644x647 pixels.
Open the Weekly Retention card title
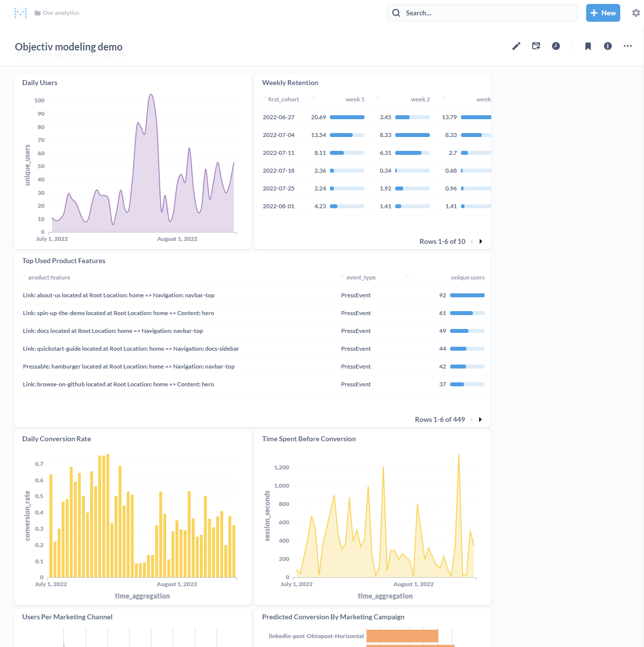[290, 83]
